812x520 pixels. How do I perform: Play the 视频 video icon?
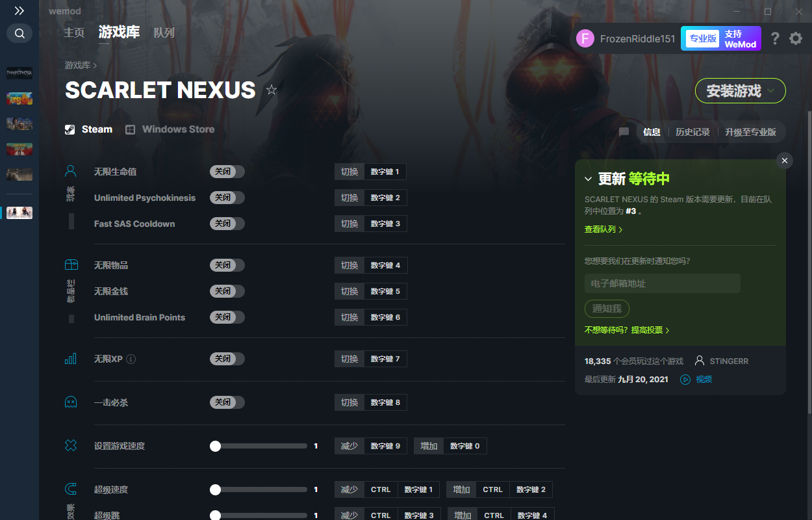[685, 379]
